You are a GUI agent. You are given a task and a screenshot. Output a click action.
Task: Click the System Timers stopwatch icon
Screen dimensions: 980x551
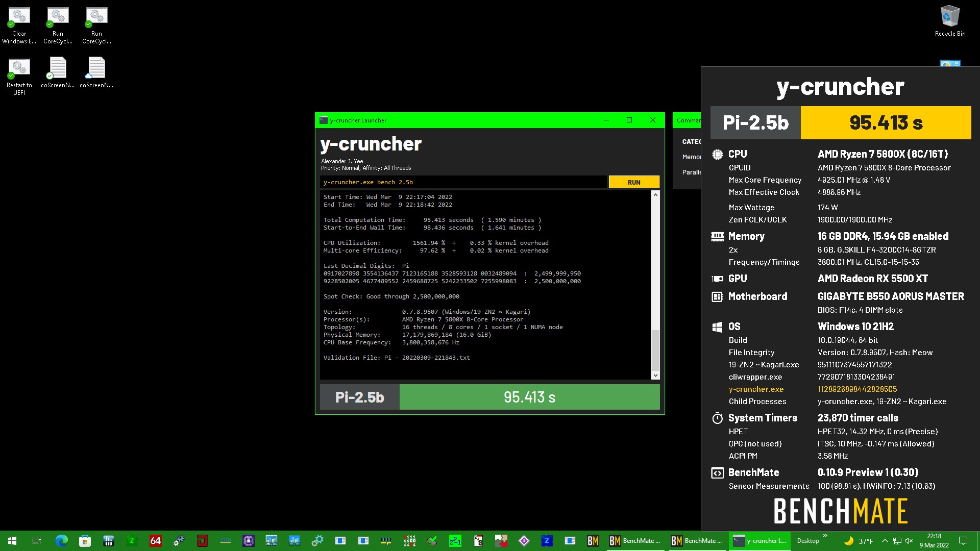point(717,418)
